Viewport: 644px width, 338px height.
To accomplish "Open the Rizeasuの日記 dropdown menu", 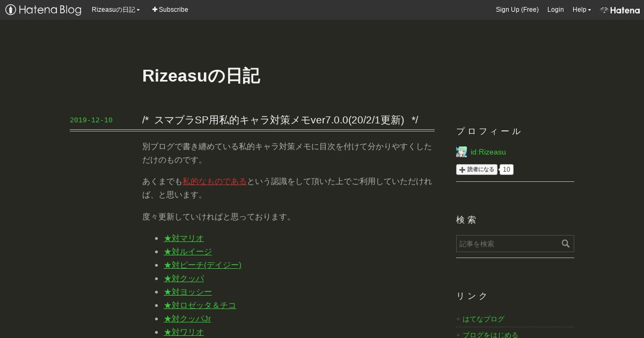I will [115, 10].
